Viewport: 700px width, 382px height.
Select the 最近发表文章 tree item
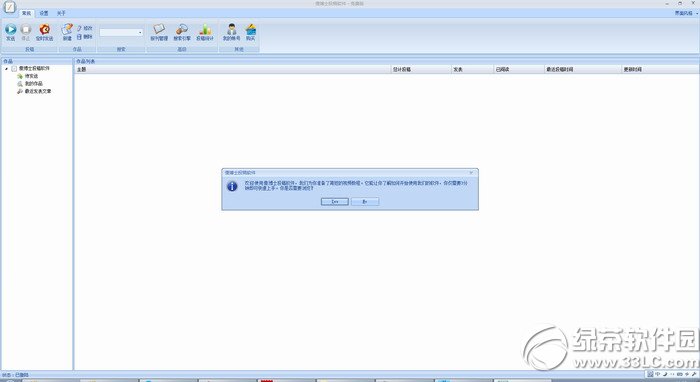tap(38, 91)
